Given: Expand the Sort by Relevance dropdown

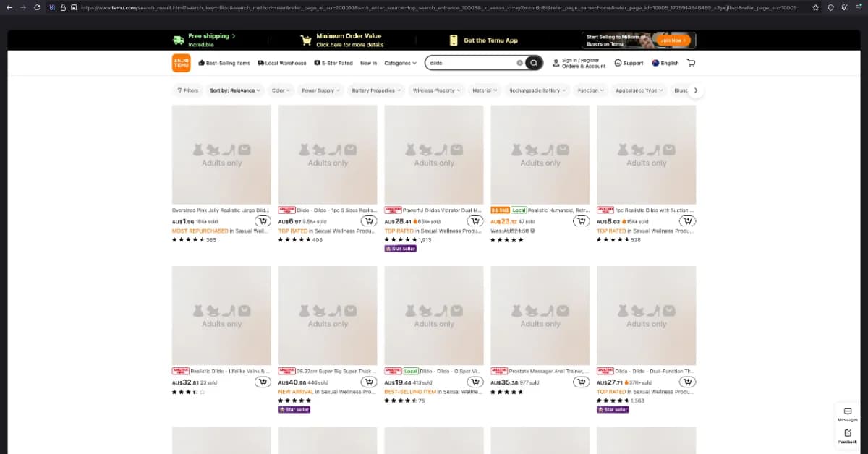Looking at the screenshot, I should click(234, 90).
